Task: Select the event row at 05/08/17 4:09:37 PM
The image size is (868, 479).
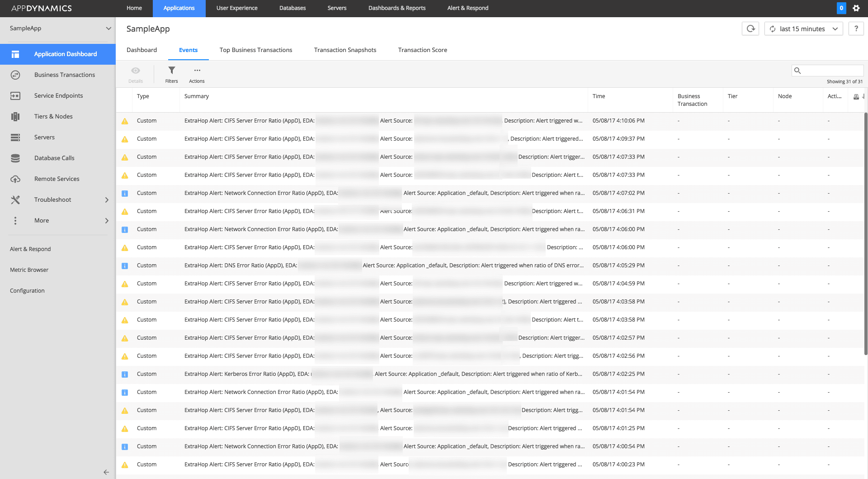Action: pyautogui.click(x=490, y=139)
